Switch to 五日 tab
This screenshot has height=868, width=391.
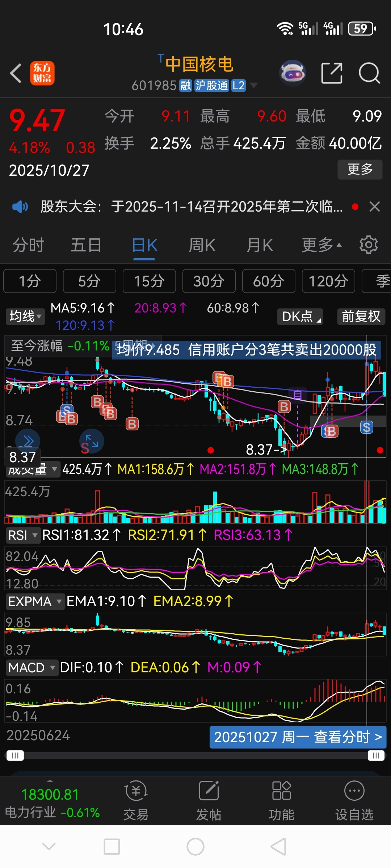pyautogui.click(x=86, y=245)
